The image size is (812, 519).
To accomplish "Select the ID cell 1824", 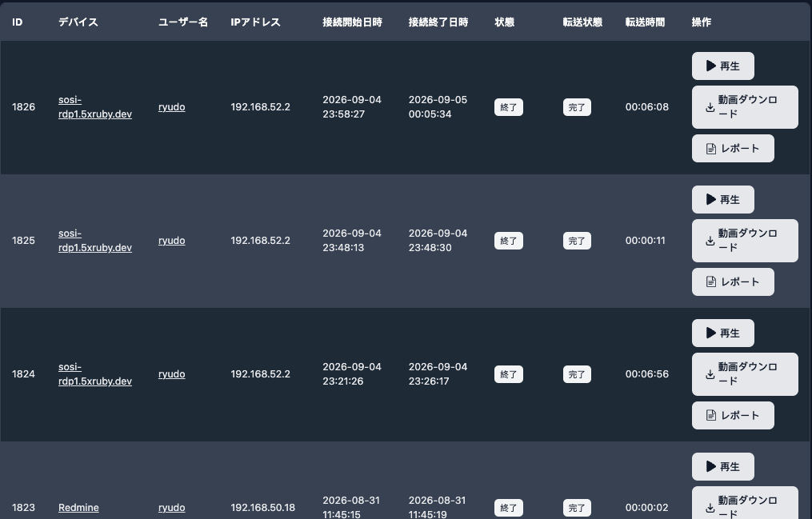I will tap(23, 374).
